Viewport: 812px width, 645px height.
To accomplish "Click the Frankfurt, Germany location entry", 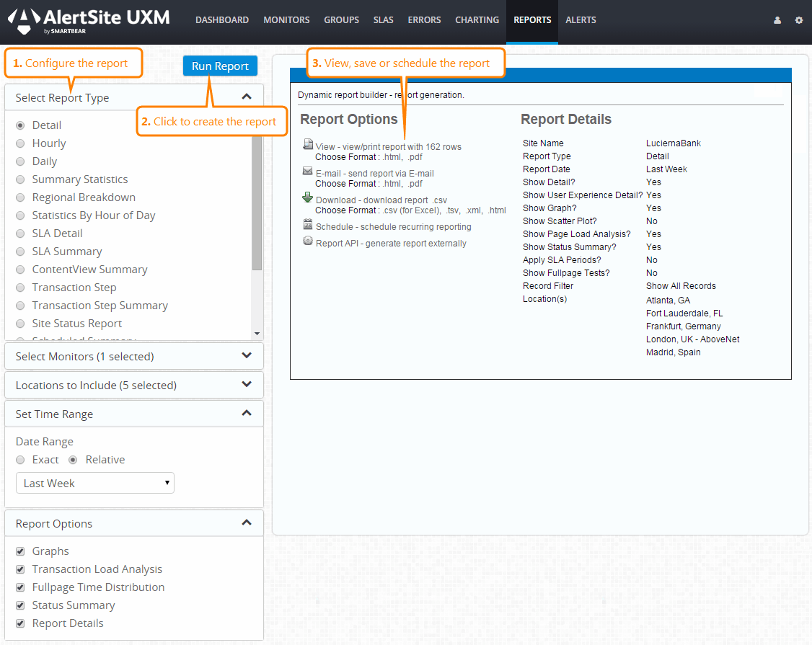I will pos(684,326).
